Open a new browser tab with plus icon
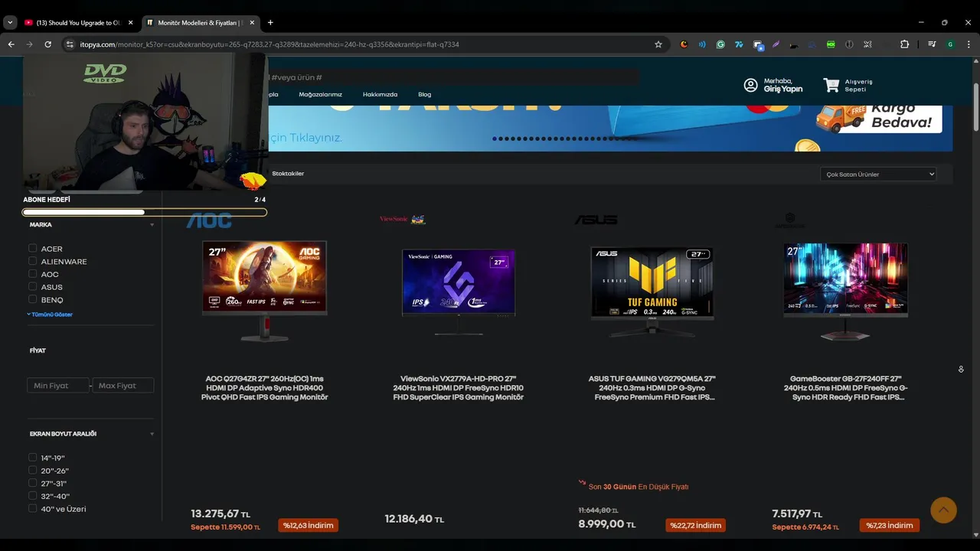This screenshot has height=551, width=980. (x=270, y=23)
